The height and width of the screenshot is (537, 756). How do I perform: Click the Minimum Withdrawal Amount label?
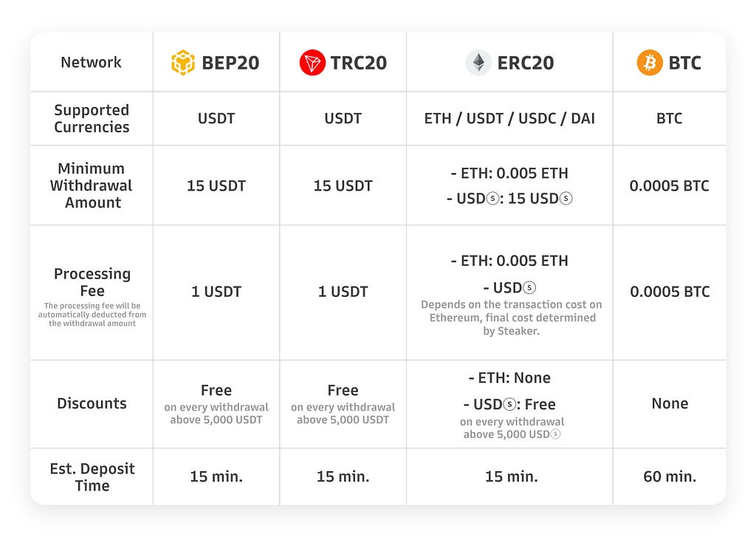click(x=91, y=185)
